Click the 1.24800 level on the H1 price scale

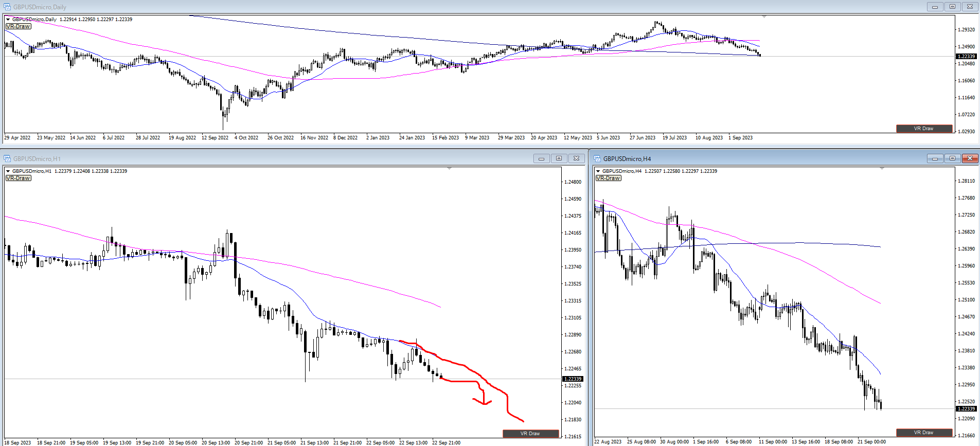[x=573, y=182]
